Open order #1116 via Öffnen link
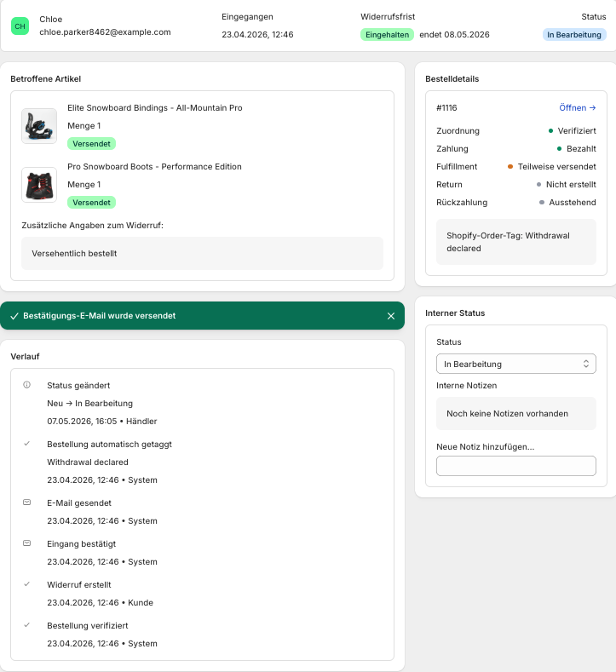This screenshot has width=616, height=672. [x=578, y=107]
